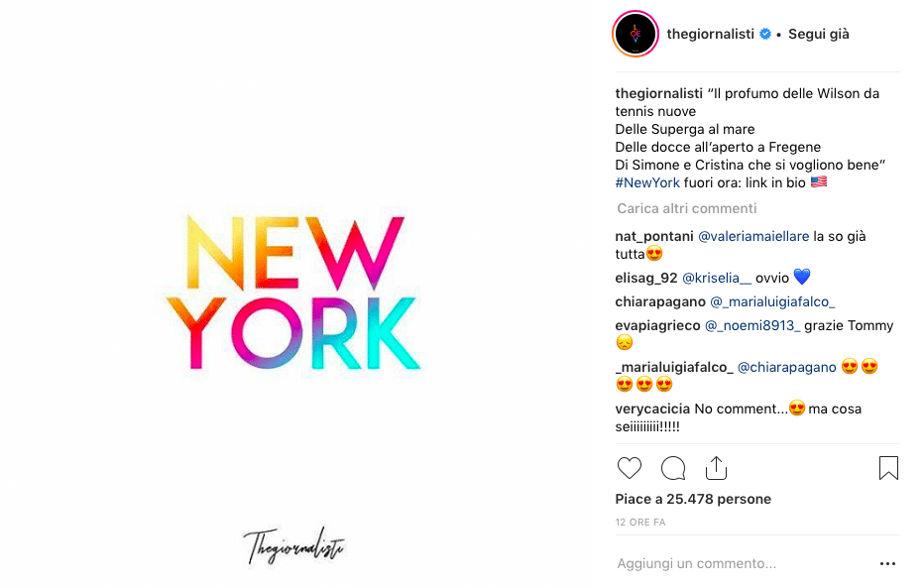Click the blue verified badge
The width and height of the screenshot is (924, 588).
(765, 34)
